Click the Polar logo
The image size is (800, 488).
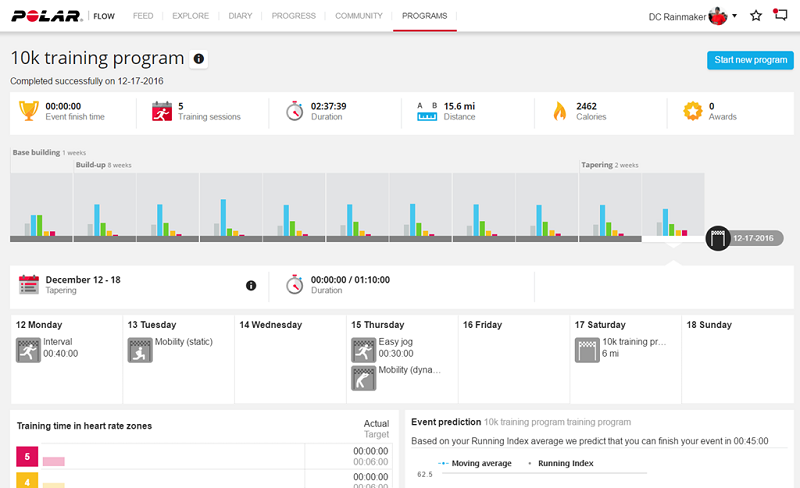click(x=47, y=16)
